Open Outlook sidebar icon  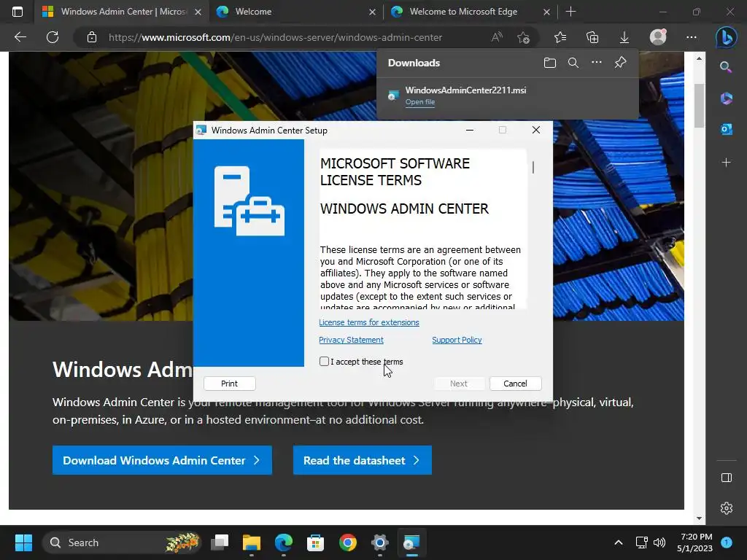[x=726, y=129]
